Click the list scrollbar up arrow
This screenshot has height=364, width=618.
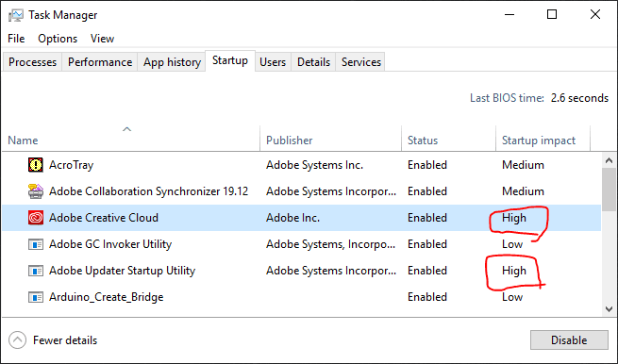[609, 160]
